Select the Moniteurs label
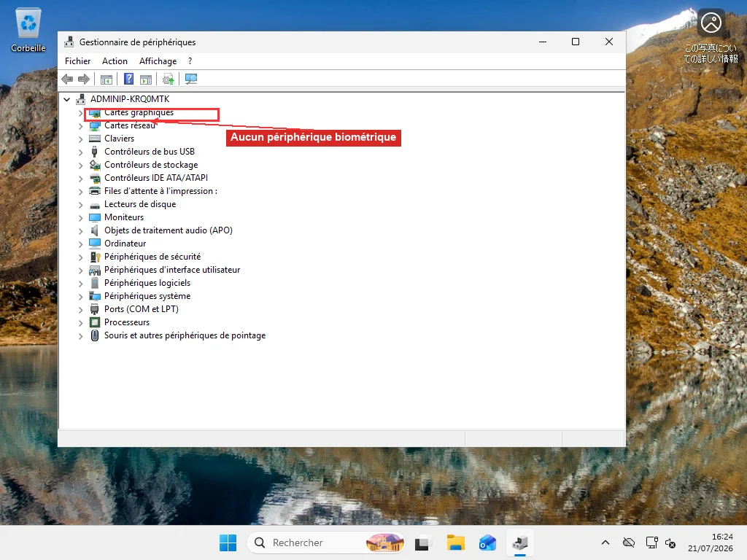 tap(124, 217)
